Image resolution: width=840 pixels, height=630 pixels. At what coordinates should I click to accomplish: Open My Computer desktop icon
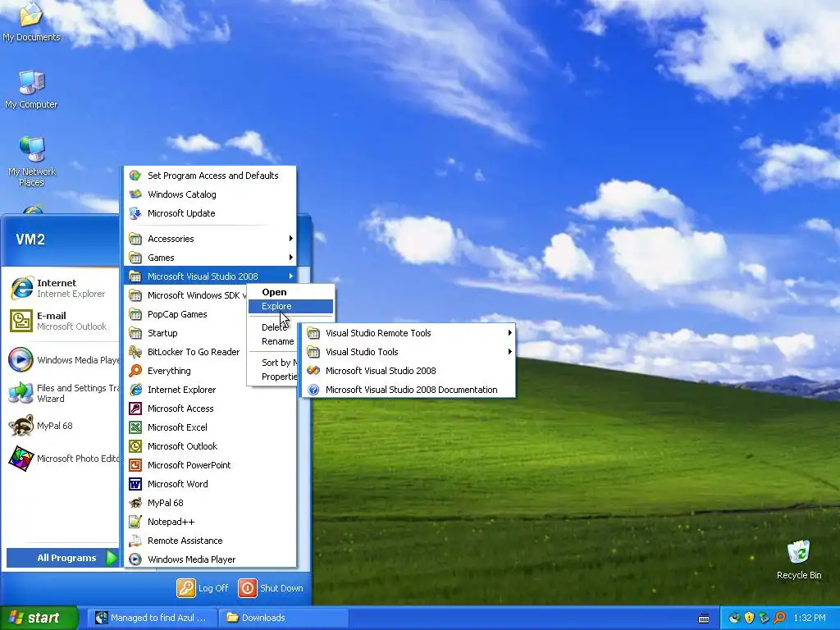(x=31, y=89)
